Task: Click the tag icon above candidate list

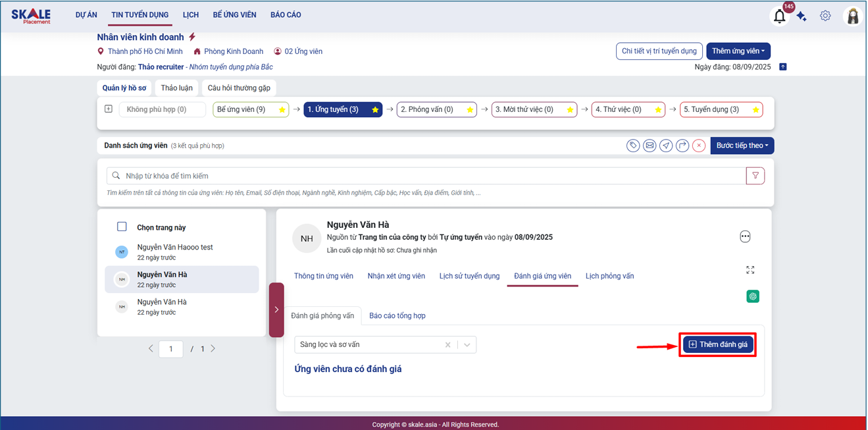Action: [633, 146]
